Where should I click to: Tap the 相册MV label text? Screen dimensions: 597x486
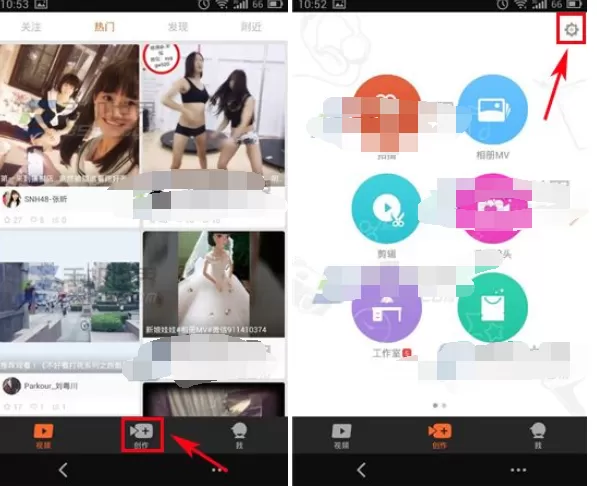coord(492,155)
